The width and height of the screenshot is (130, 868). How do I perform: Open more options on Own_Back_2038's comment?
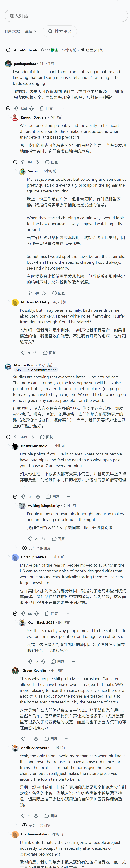coord(74,661)
